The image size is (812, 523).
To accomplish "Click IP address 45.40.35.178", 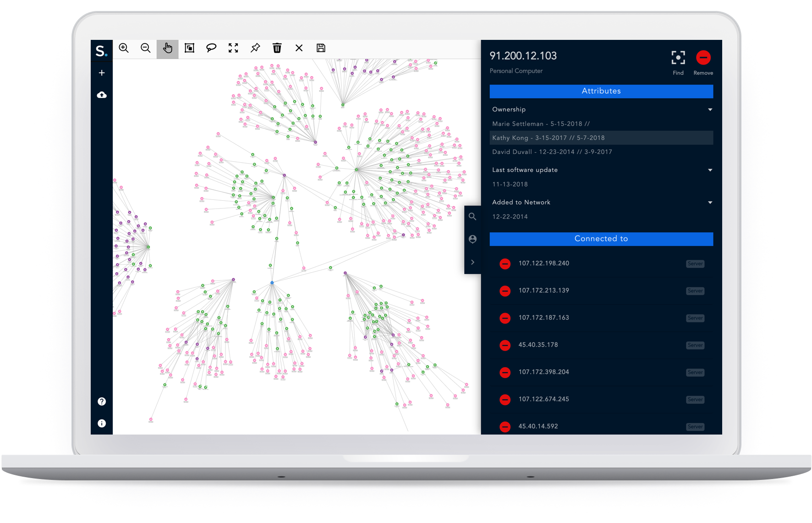I will pos(538,345).
